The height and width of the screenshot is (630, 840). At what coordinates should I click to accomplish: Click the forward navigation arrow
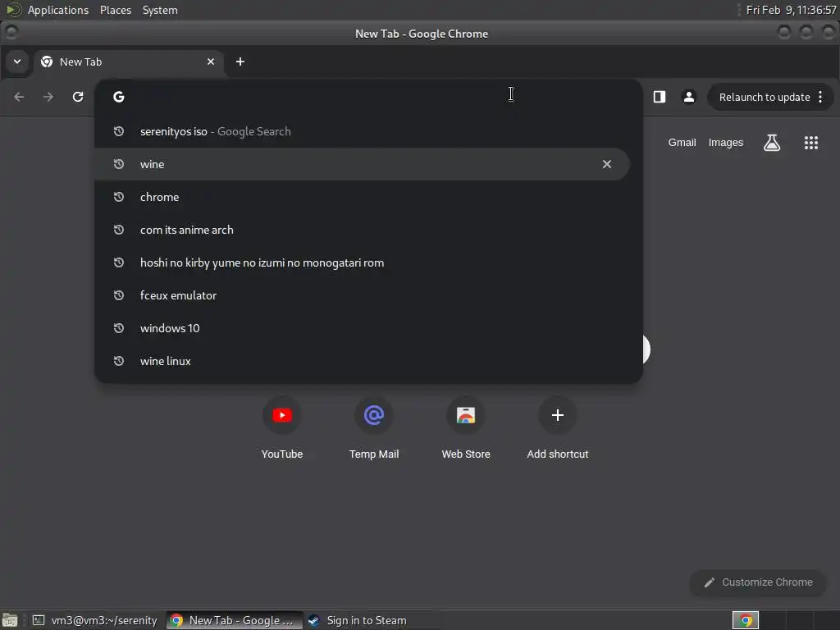pos(48,97)
